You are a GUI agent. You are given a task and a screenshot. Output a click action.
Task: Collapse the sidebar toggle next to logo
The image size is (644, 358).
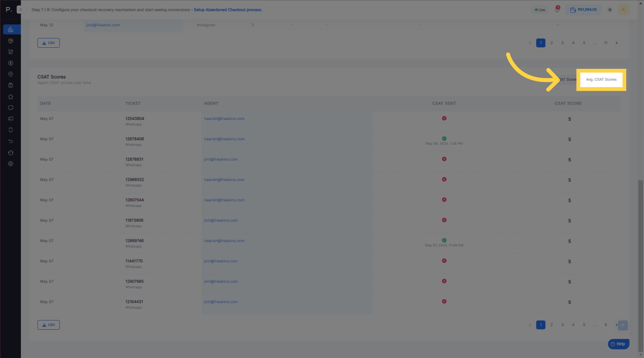(20, 10)
